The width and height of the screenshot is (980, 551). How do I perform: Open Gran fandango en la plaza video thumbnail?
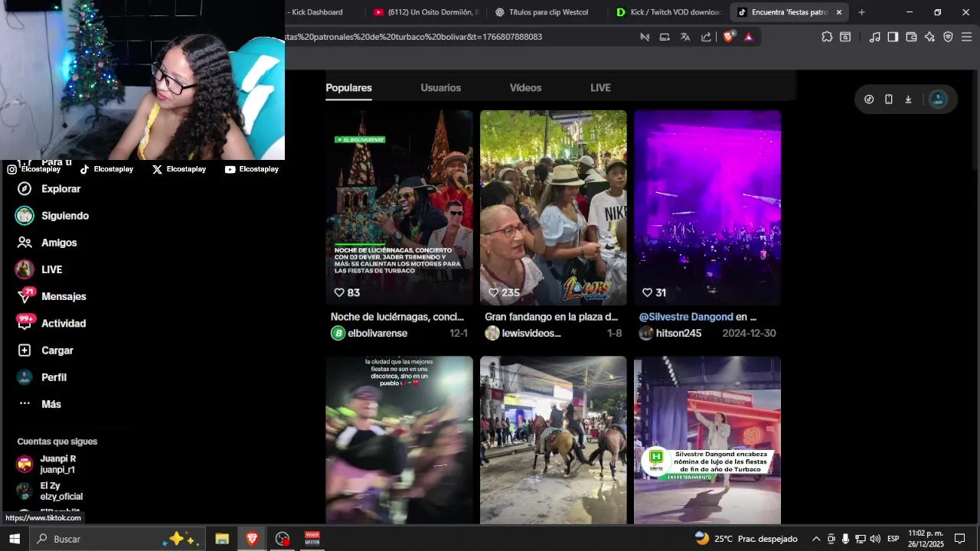(554, 208)
